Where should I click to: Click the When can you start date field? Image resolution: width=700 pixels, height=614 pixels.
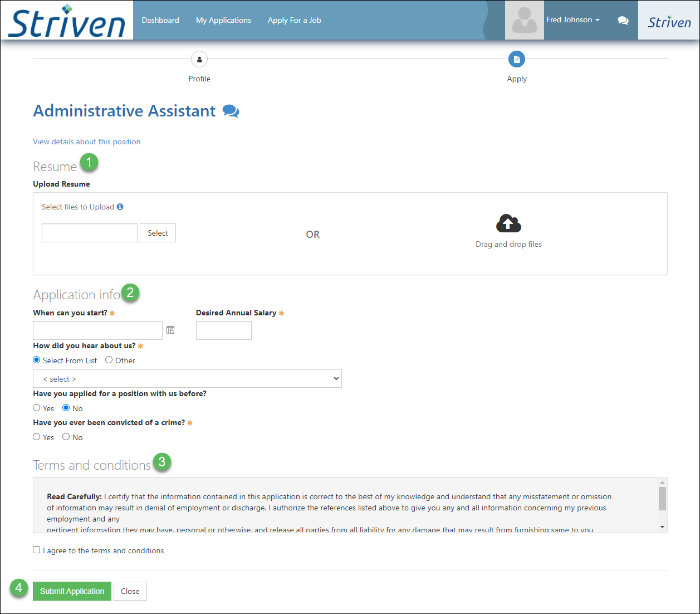tap(98, 330)
